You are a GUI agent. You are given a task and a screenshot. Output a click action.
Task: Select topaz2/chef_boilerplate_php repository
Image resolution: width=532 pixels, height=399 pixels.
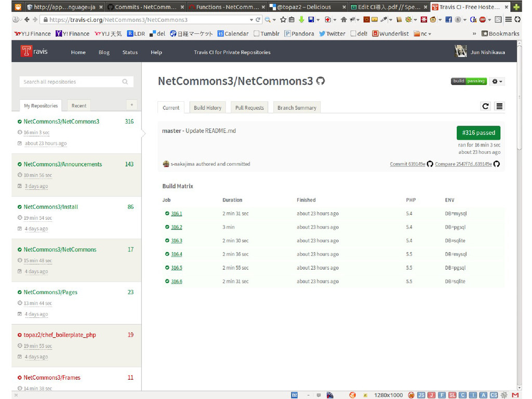click(x=60, y=335)
